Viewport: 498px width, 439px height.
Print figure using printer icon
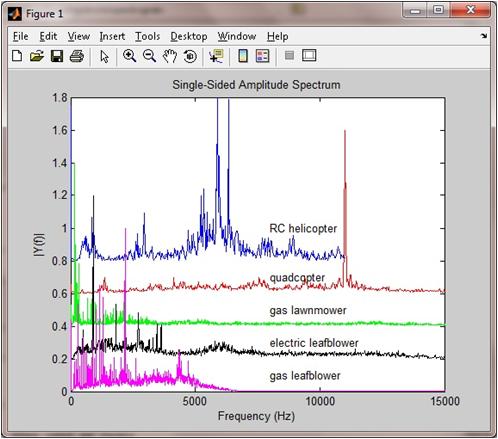click(x=77, y=56)
